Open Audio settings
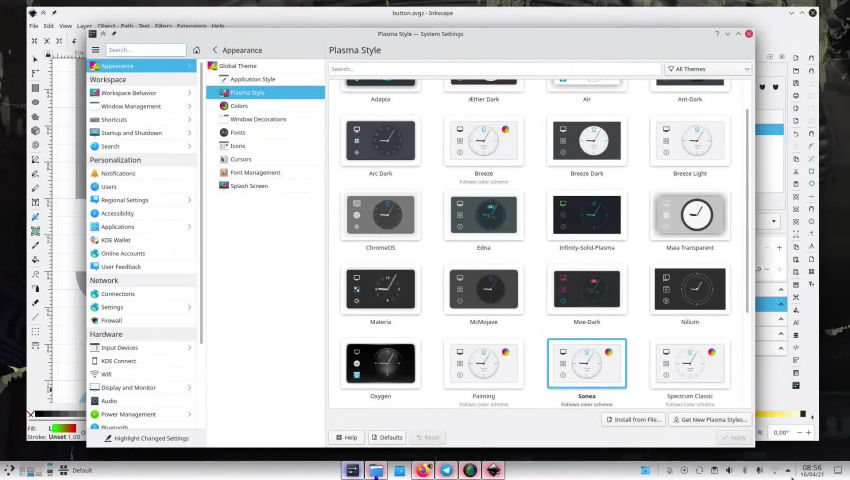Image resolution: width=850 pixels, height=480 pixels. 143,401
